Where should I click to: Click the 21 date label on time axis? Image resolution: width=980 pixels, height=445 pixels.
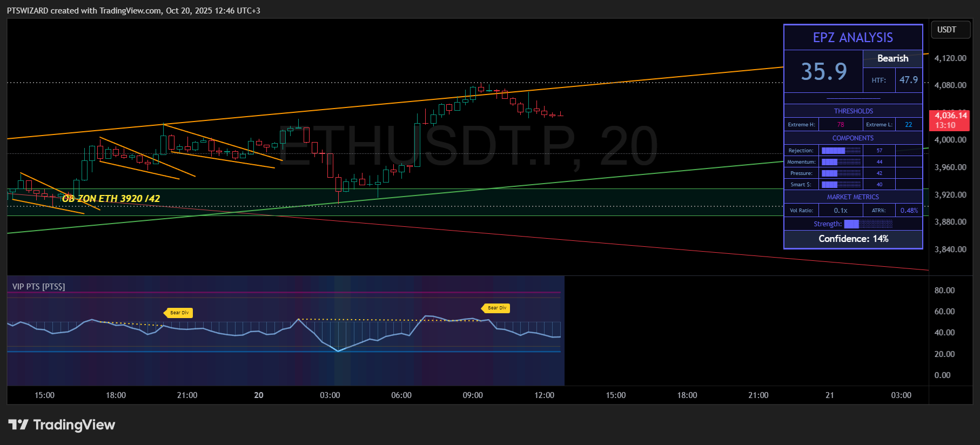point(830,395)
